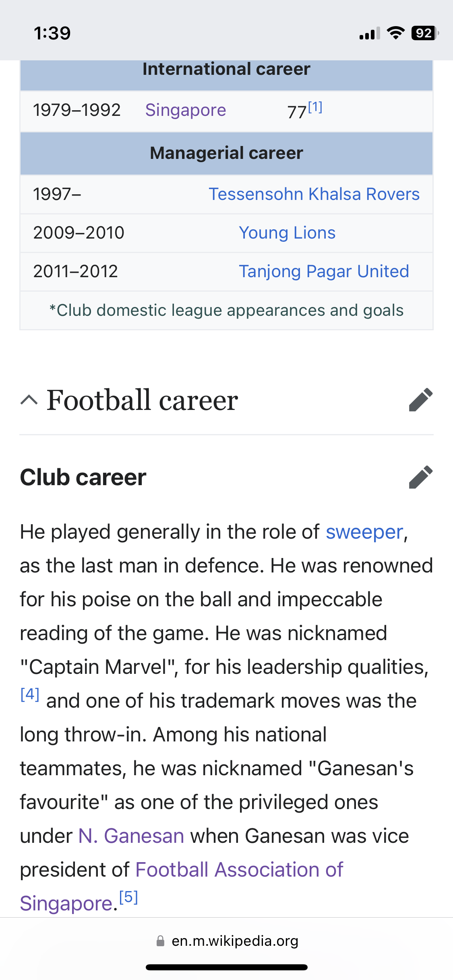Tap the Football career section heading
Viewport: 453px width, 980px height.
click(142, 400)
